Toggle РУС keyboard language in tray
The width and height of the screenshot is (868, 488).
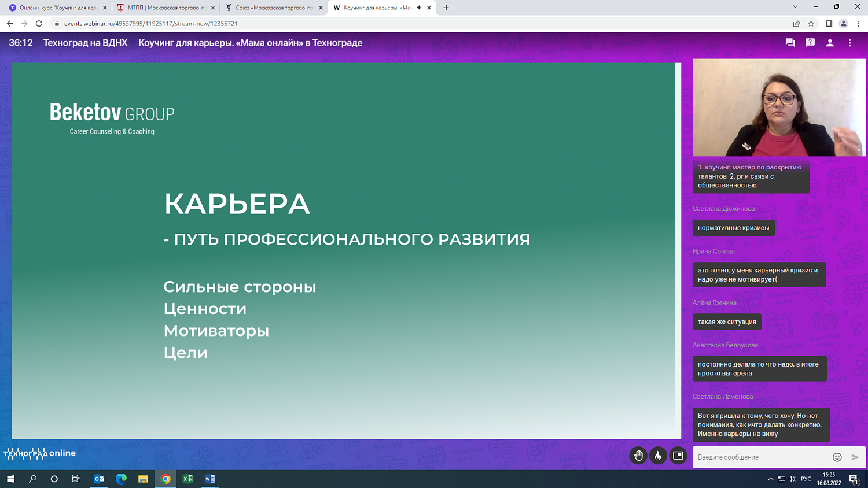coord(807,479)
